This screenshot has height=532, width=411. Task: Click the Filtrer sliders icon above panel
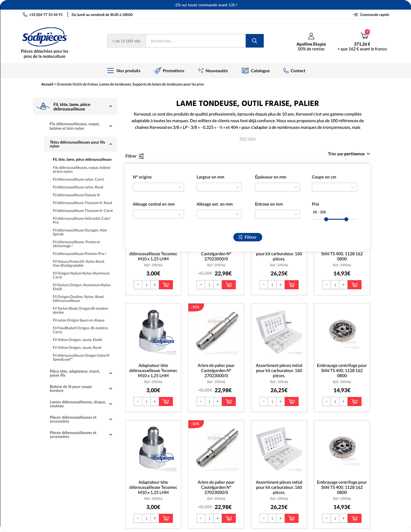point(141,156)
